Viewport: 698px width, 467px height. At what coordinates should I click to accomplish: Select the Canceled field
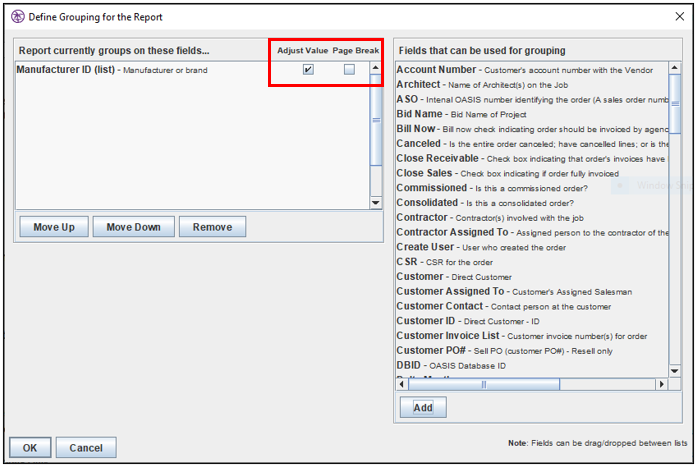532,144
